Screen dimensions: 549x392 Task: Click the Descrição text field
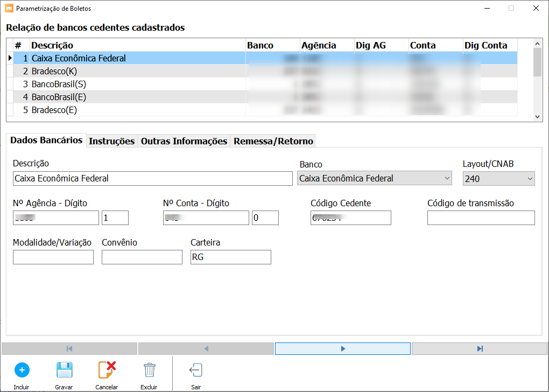(x=153, y=178)
